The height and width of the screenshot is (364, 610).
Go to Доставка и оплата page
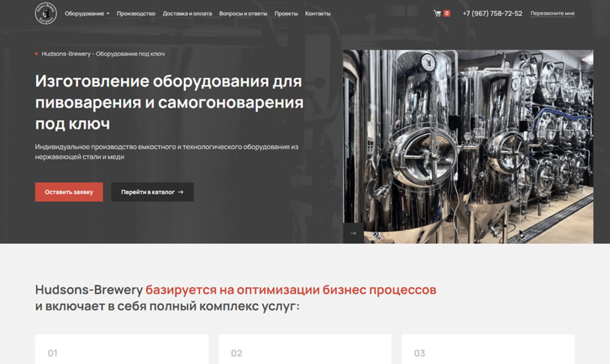[187, 14]
